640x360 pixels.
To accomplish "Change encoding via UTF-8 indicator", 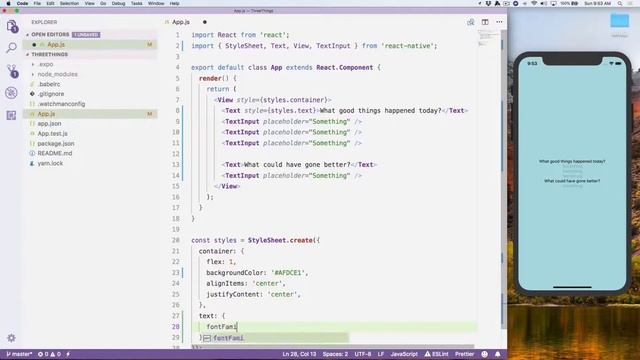I will [362, 354].
